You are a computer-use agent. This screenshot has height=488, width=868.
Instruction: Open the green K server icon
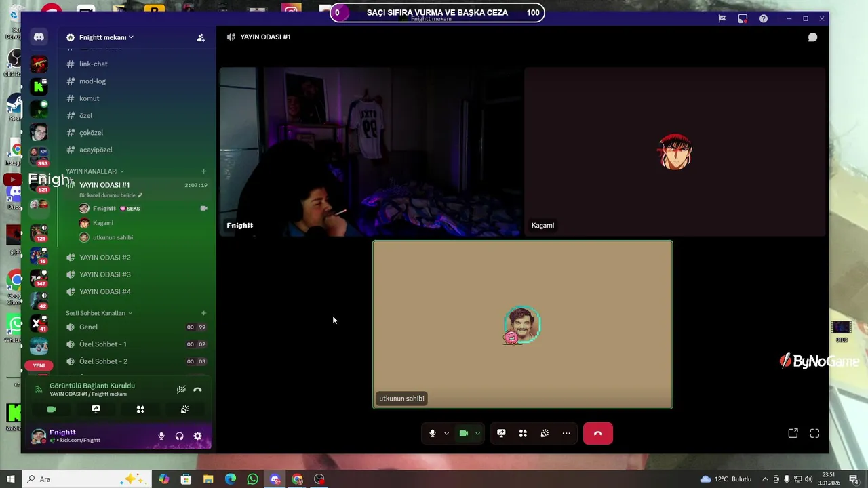pyautogui.click(x=39, y=86)
